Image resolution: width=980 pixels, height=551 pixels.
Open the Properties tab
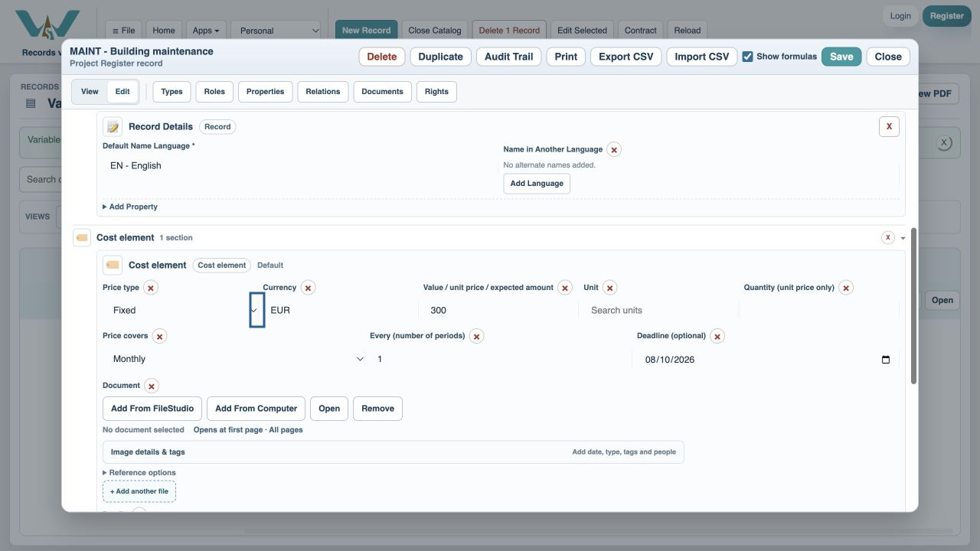pos(266,92)
